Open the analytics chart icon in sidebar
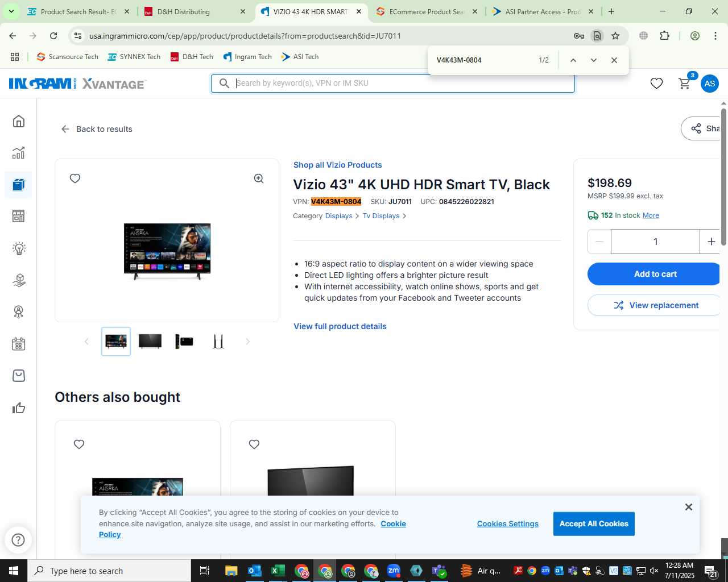Screen dimensions: 728x582 pyautogui.click(x=19, y=153)
